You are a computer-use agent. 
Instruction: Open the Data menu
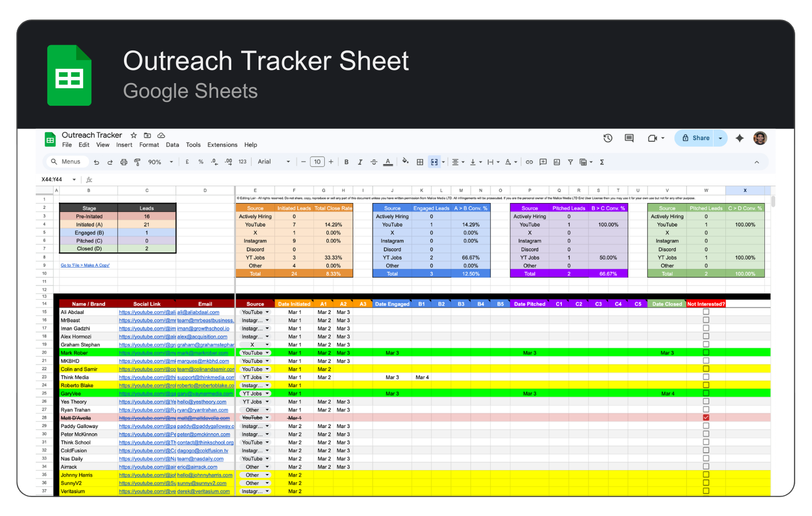pyautogui.click(x=172, y=145)
